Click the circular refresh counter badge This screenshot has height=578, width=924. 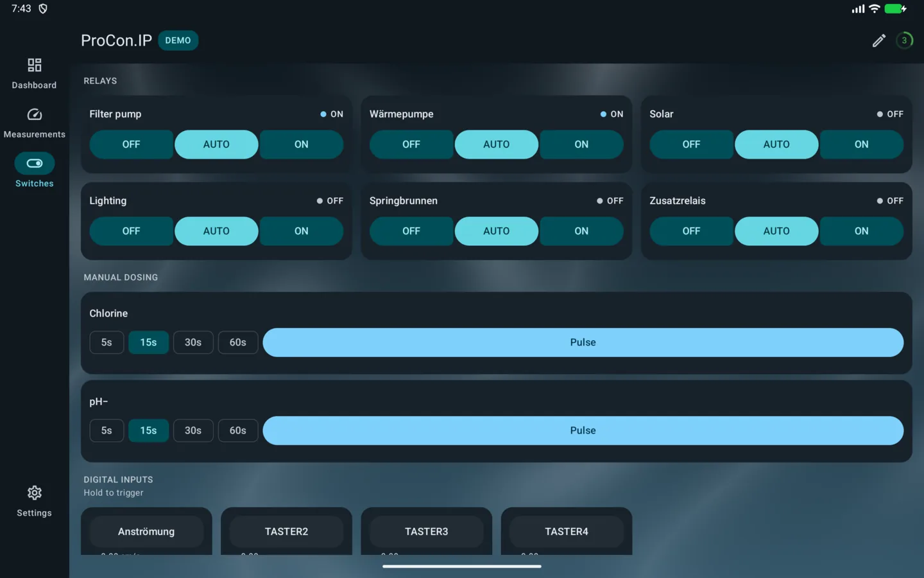904,40
